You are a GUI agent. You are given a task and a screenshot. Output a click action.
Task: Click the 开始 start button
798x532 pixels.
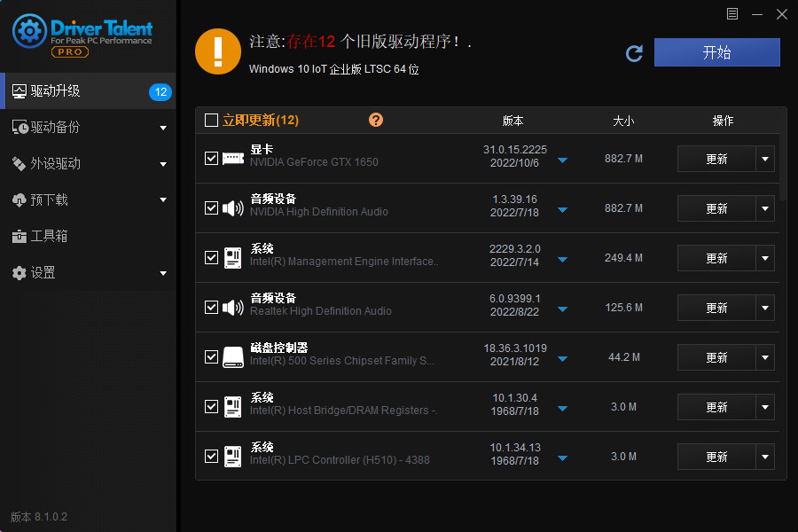716,52
